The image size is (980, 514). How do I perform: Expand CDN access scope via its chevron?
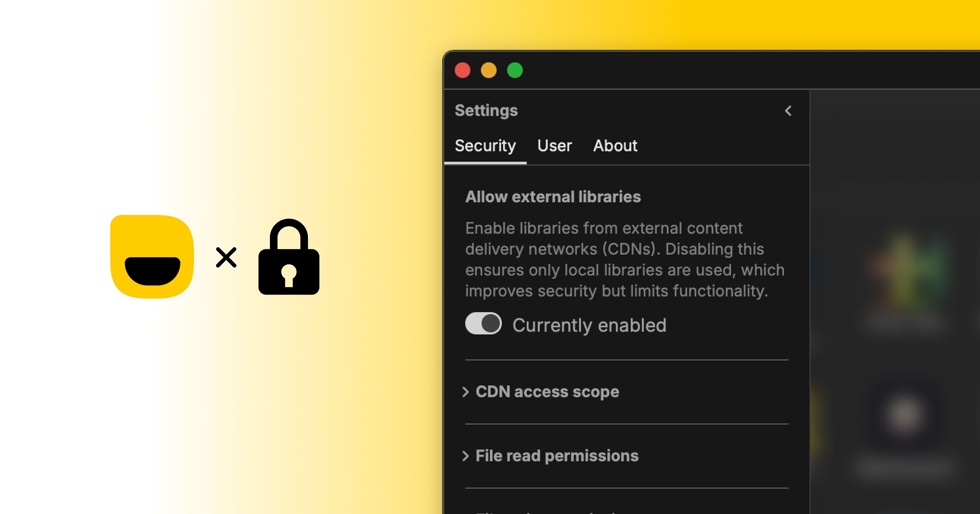tap(465, 392)
